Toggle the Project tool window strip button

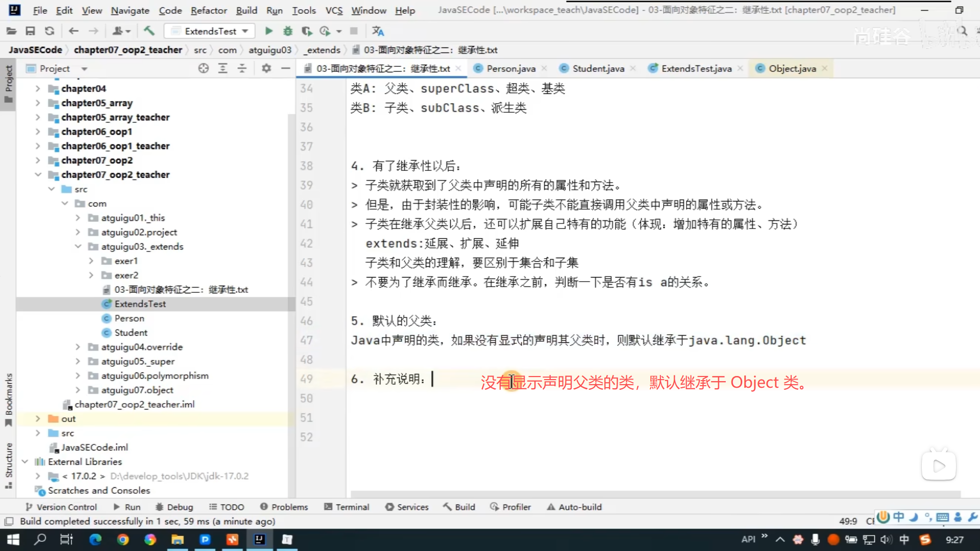coord(9,83)
